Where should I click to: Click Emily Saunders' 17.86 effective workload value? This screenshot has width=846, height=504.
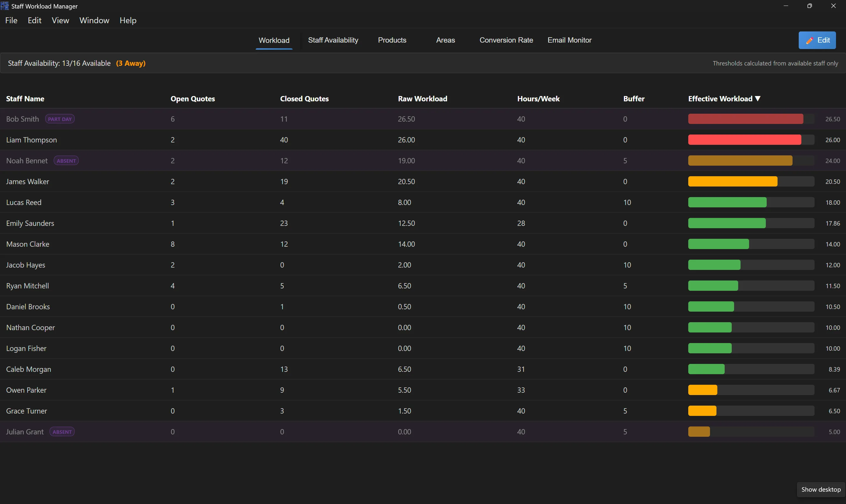[833, 223]
